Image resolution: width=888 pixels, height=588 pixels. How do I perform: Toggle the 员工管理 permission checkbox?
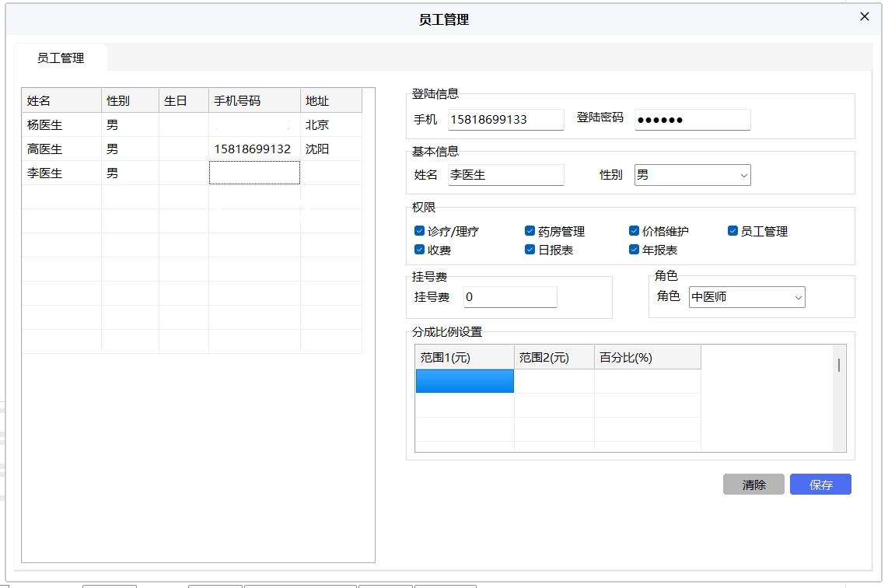pos(733,231)
